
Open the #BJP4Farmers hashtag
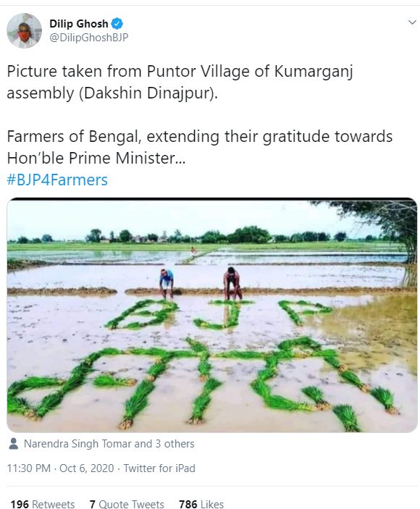[x=57, y=180]
